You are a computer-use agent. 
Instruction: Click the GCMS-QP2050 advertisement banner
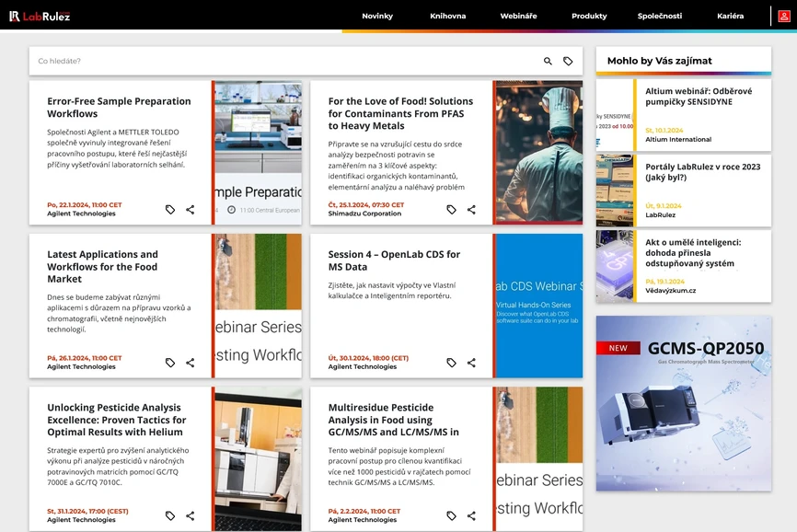click(x=684, y=403)
